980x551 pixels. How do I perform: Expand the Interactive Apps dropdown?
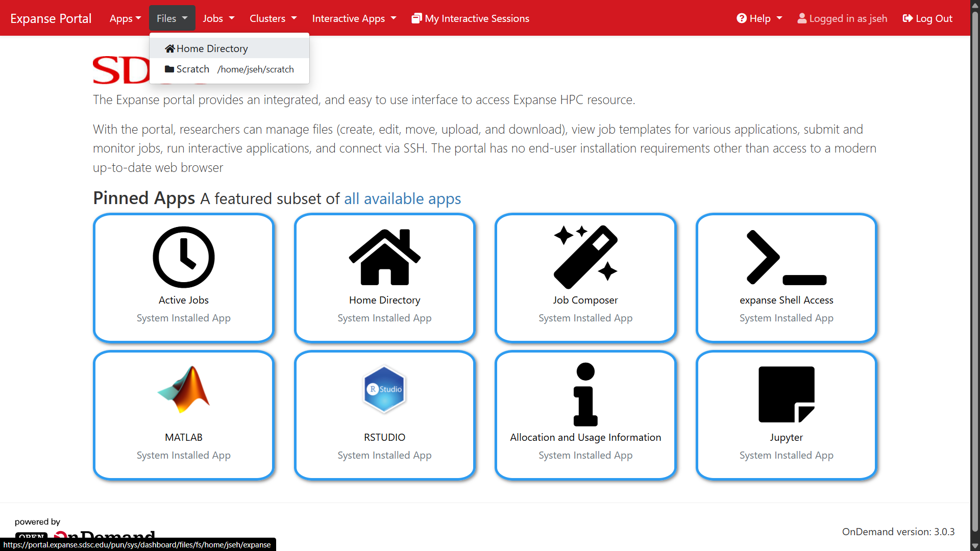[x=354, y=18]
